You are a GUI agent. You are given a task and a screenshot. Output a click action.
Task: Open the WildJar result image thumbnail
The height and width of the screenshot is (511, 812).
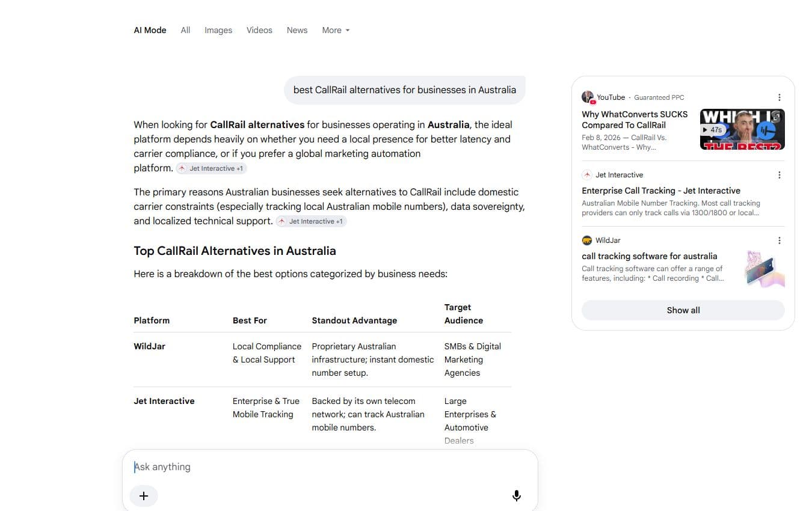[765, 268]
